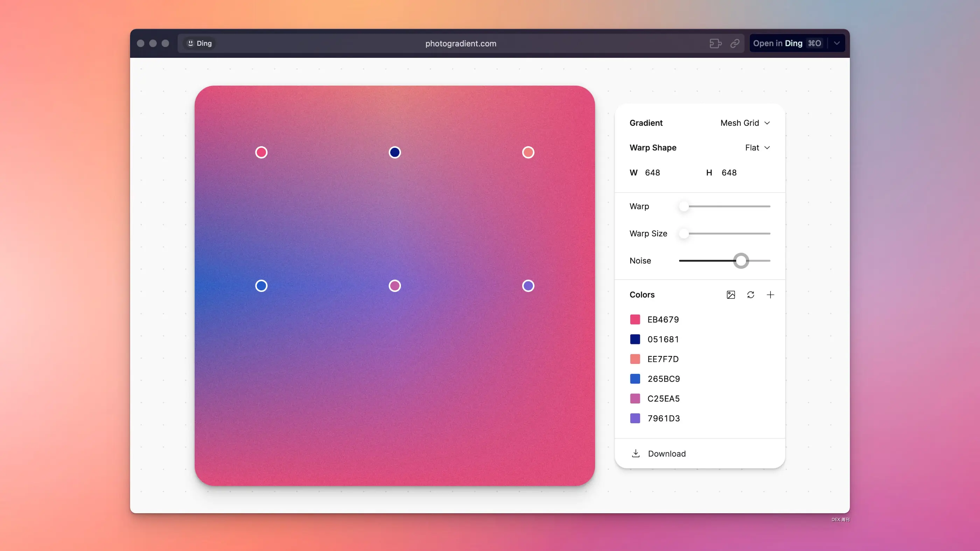Click the randomize colors icon
The width and height of the screenshot is (980, 551).
pos(750,294)
